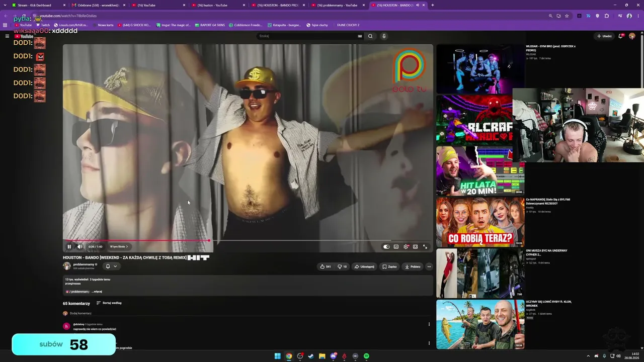Dislike the video with thumbs down
The width and height of the screenshot is (644, 362).
(x=342, y=266)
